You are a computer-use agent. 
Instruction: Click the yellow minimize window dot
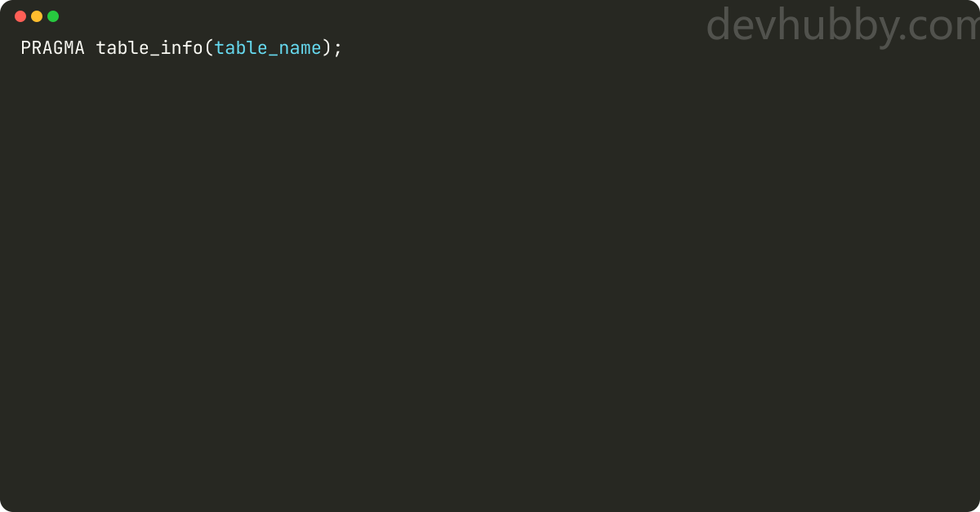(37, 16)
